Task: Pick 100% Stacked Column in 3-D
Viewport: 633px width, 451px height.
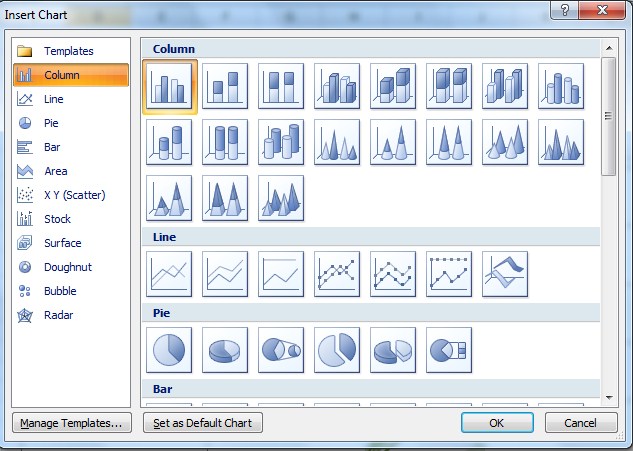Action: (449, 86)
